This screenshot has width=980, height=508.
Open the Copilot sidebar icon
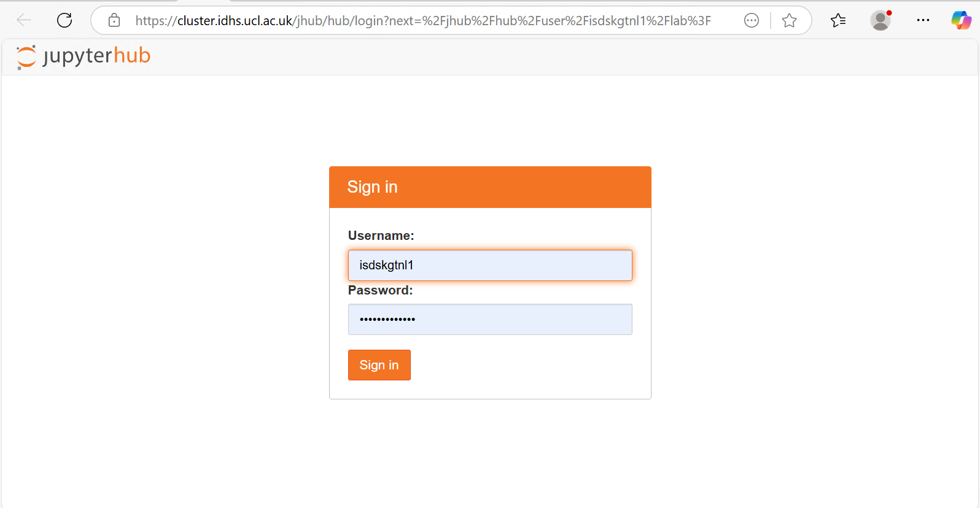[x=962, y=20]
